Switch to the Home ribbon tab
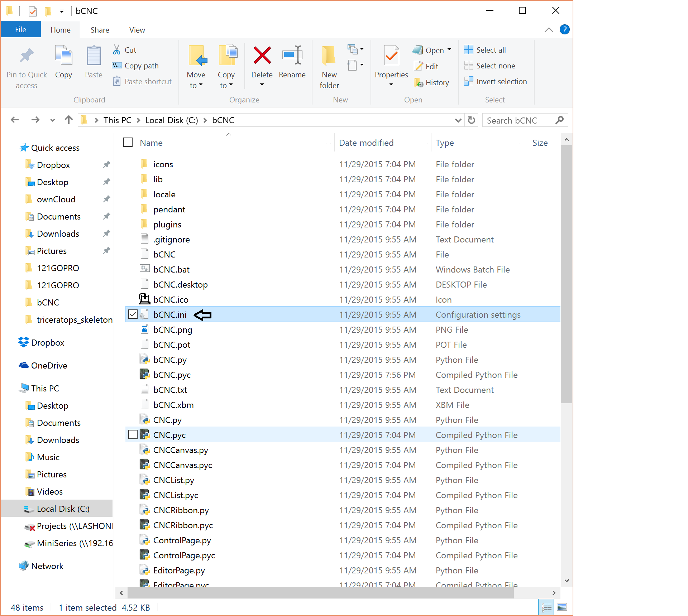The width and height of the screenshot is (688, 616). coord(61,30)
